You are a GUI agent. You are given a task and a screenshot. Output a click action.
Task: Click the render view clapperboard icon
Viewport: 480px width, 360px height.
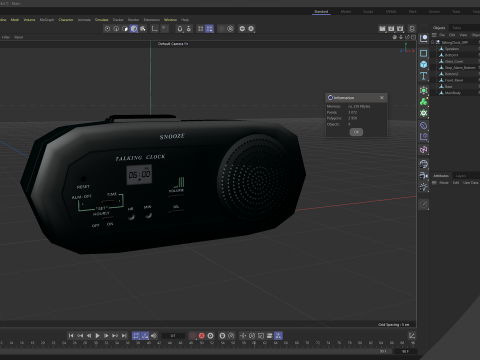click(382, 29)
